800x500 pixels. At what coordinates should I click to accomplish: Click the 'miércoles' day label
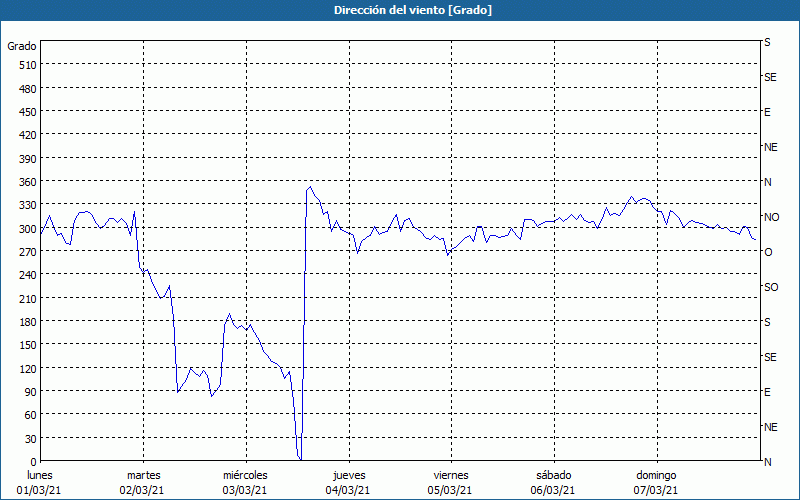point(245,476)
